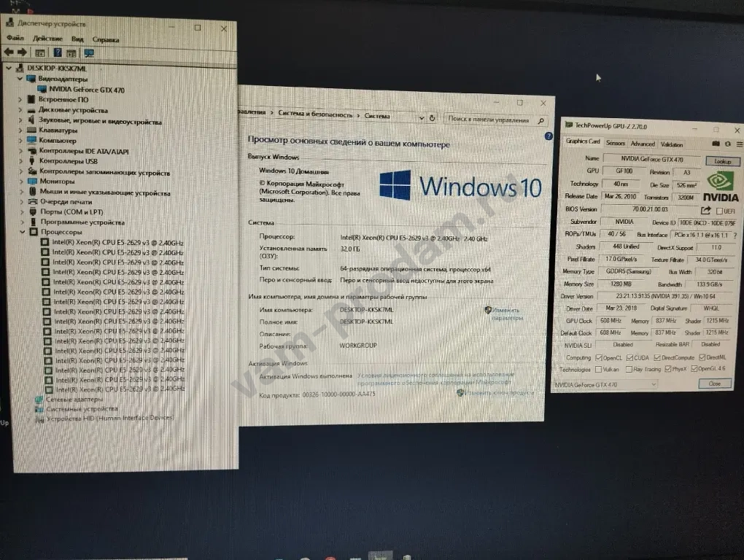
Task: Switch to the Validation tab in GPU-Z
Action: (671, 144)
